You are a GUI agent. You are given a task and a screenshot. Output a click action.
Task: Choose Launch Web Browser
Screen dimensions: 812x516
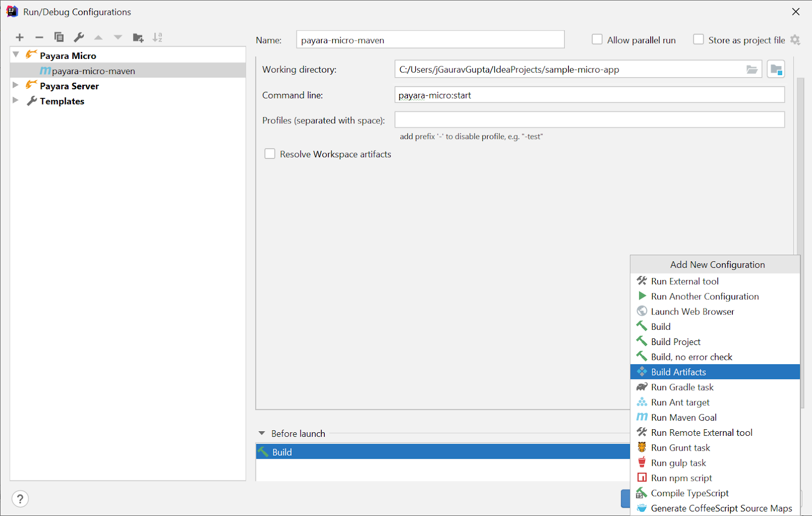coord(715,312)
